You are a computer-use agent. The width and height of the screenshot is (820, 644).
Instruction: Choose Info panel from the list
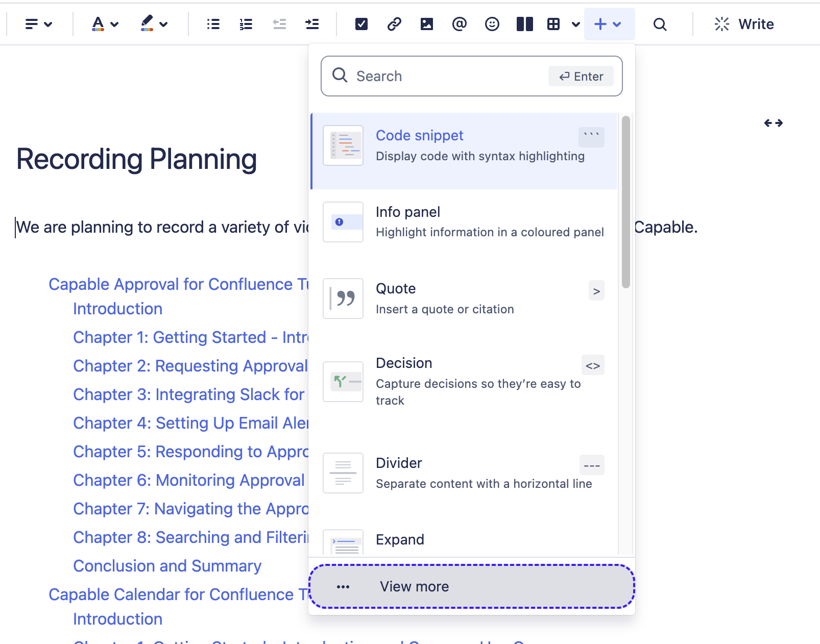[x=464, y=222]
